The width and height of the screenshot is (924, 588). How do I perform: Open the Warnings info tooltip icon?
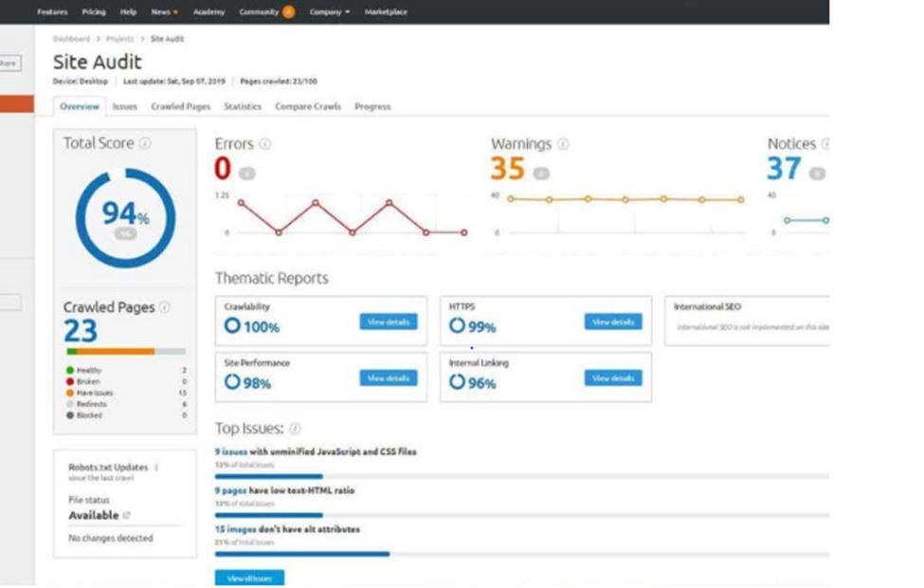(563, 144)
